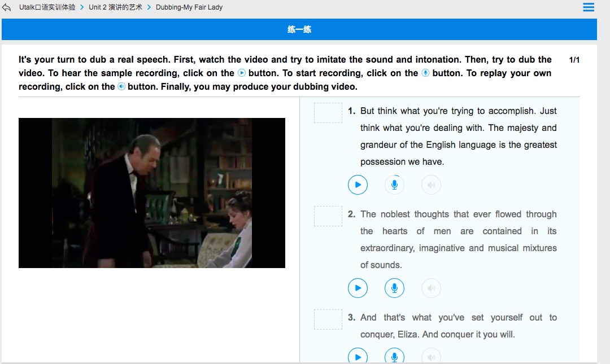Go to Utalk口语实训体验 breadcrumb

pos(47,7)
